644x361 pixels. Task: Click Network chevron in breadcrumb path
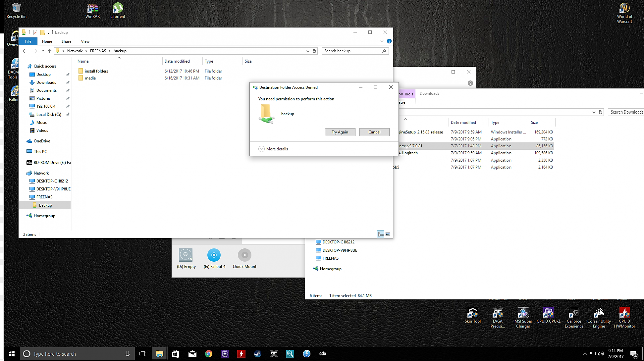point(86,51)
